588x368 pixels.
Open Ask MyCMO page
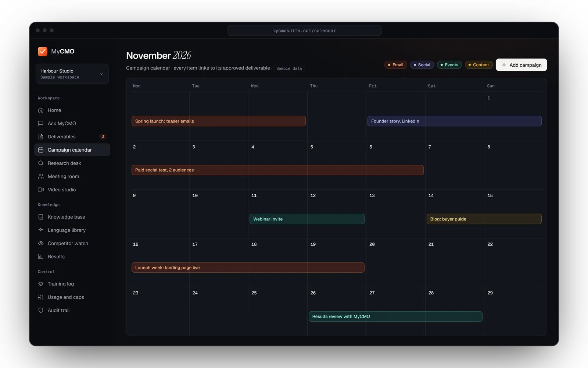72,123
